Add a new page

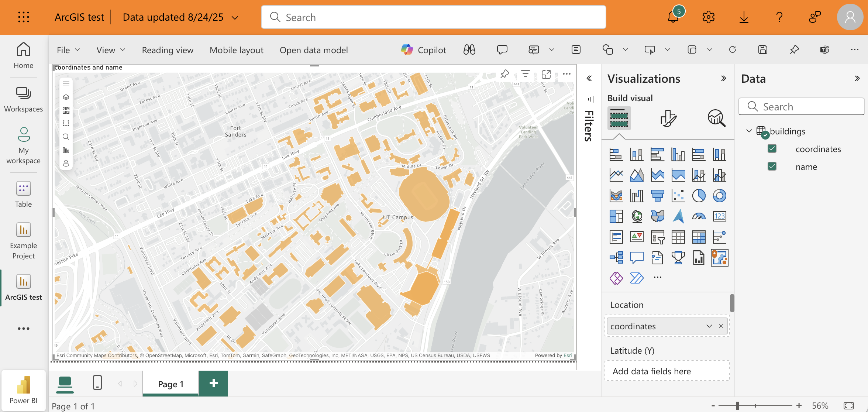click(213, 383)
